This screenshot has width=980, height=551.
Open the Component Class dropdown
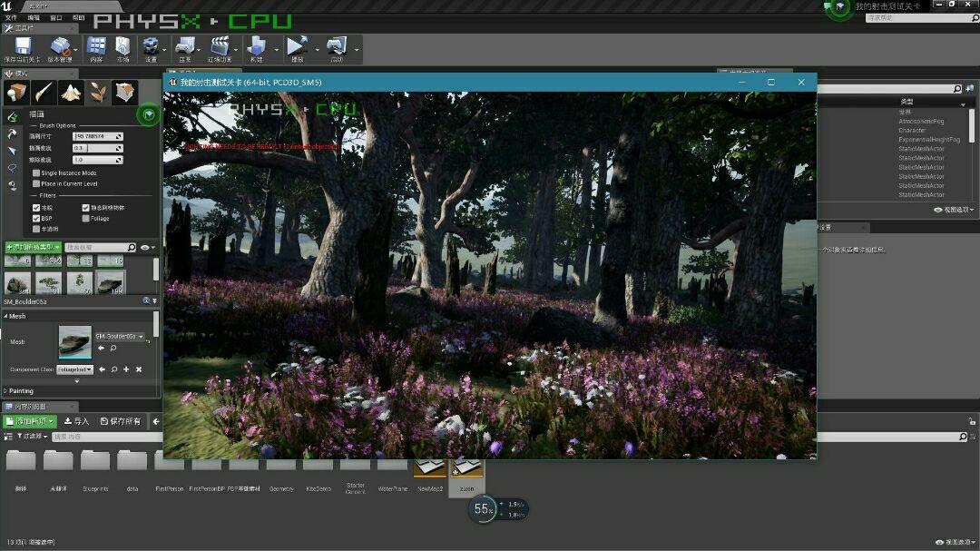(x=75, y=369)
